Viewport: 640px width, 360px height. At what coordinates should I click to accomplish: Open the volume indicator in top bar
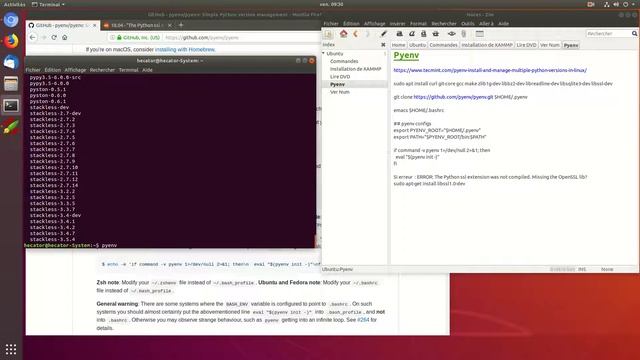tap(616, 4)
